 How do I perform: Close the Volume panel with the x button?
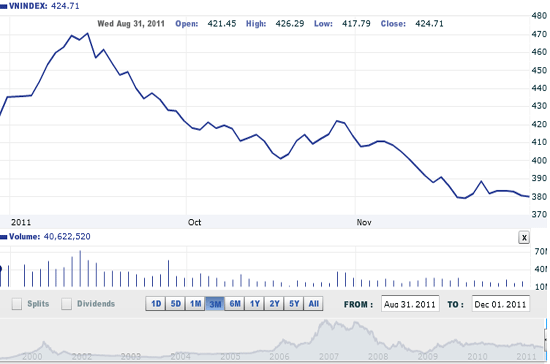click(524, 237)
